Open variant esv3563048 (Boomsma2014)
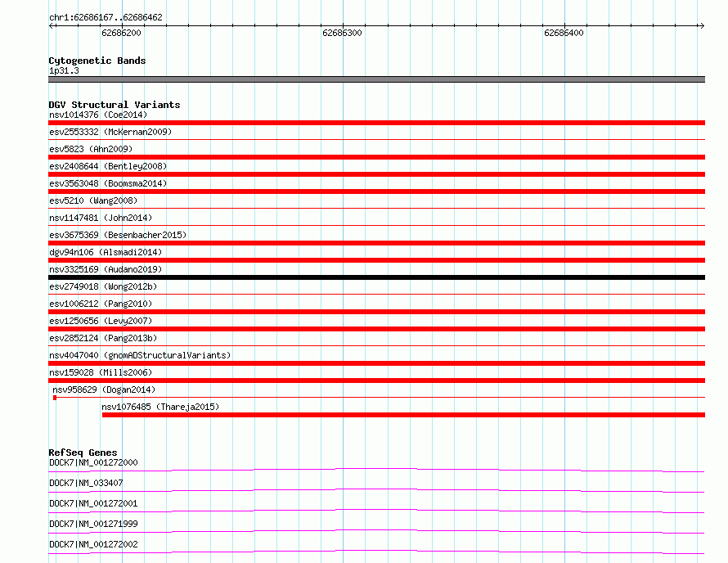Screen dimensions: 728x563 pos(108,183)
